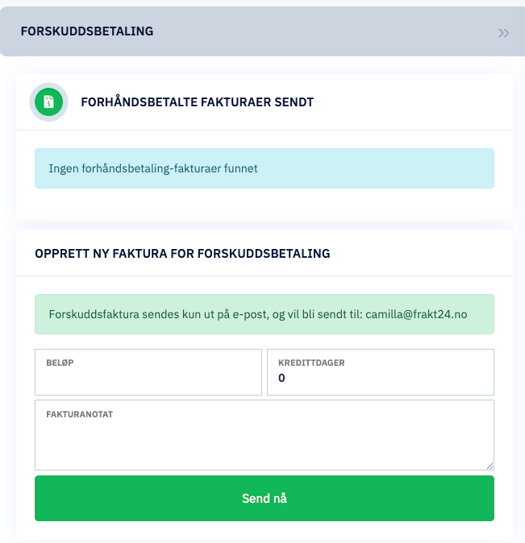
Task: Click the blue 'Ingen forhåndsbetaling-fakturaer funnet' notice
Action: click(264, 168)
